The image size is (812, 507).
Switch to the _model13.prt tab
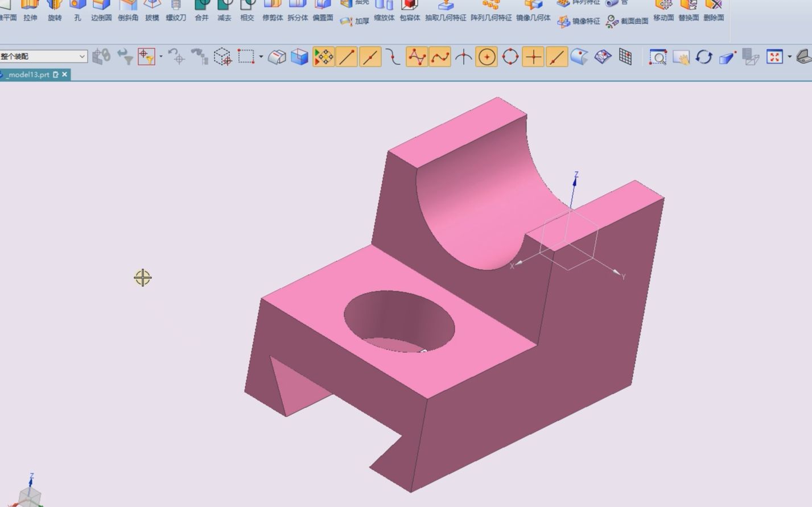click(28, 75)
